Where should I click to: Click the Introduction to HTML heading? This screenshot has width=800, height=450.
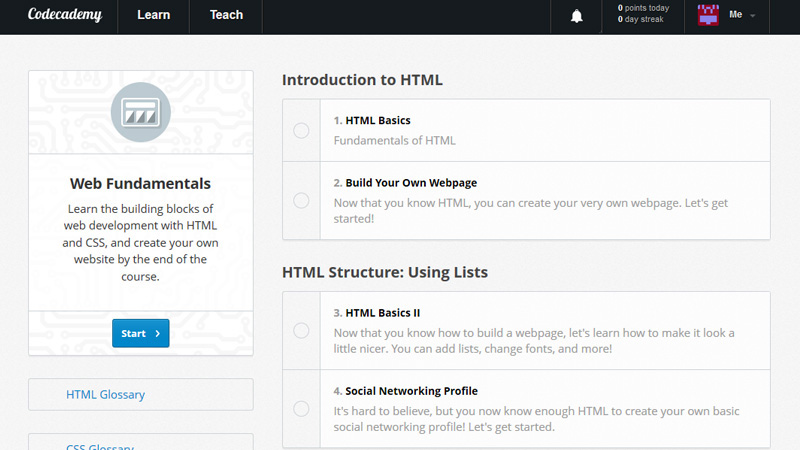[x=362, y=80]
